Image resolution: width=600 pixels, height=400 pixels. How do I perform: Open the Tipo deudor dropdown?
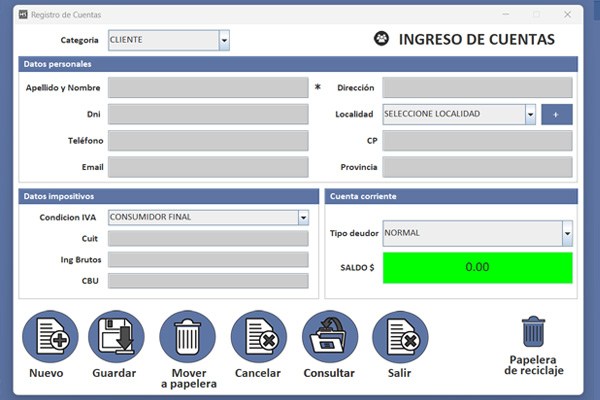click(x=567, y=234)
